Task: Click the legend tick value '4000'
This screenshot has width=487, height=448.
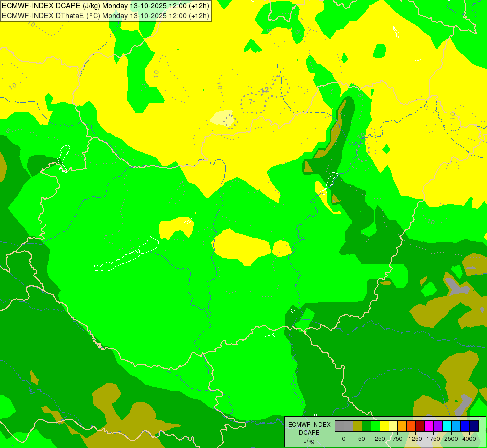Action: [x=469, y=439]
